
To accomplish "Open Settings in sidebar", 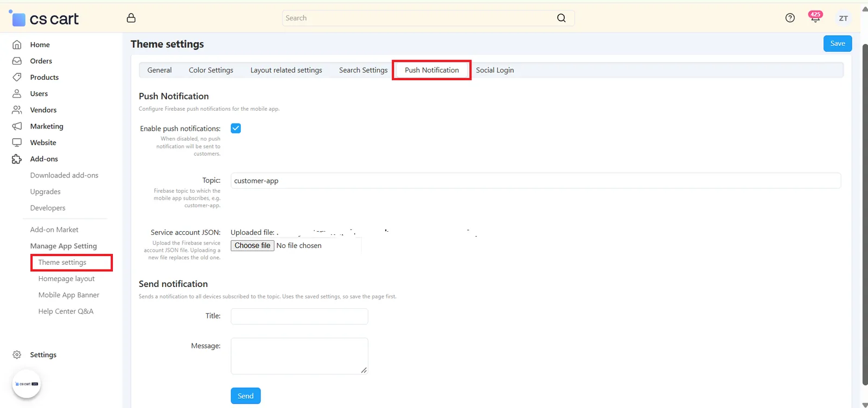I will pos(43,354).
